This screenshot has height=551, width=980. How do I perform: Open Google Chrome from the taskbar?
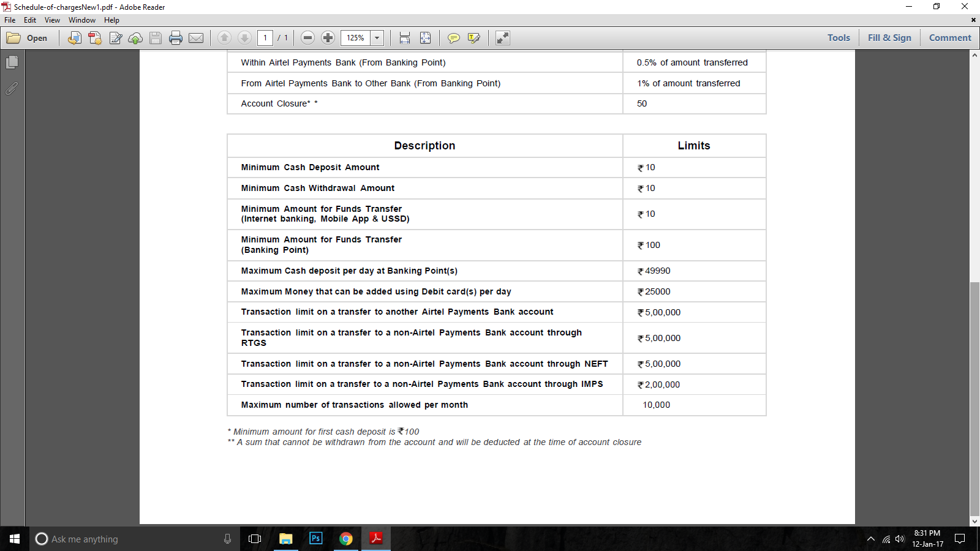[346, 539]
